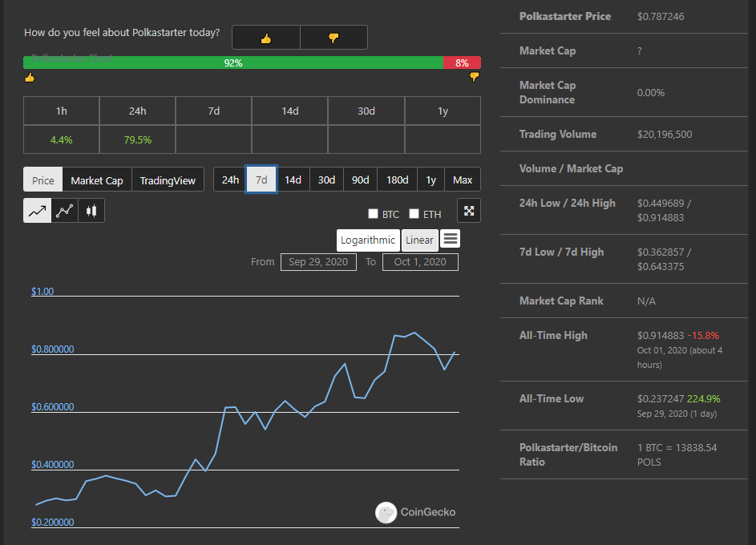
Task: Click the 7d column header in table
Action: tap(213, 111)
